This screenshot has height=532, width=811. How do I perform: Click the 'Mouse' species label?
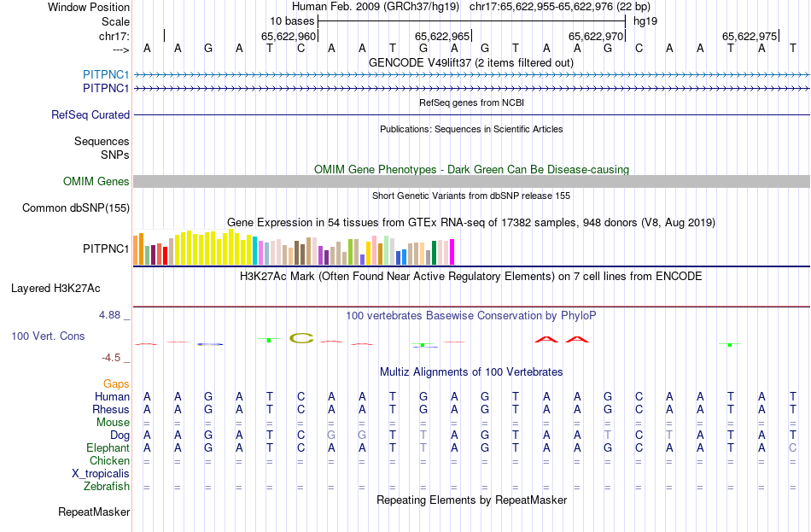pos(113,423)
